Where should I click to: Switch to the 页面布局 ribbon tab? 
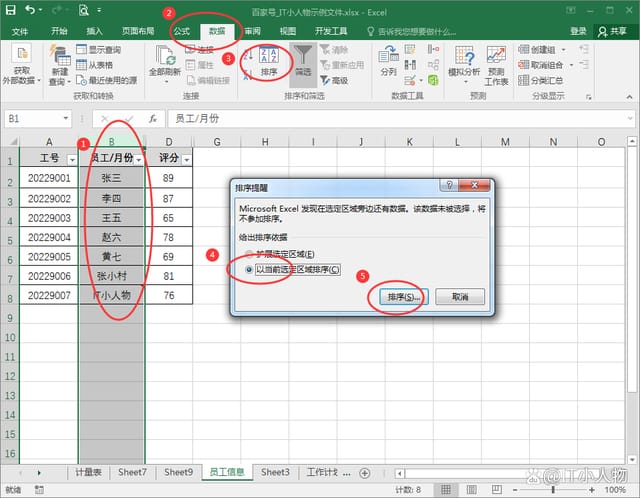point(138,31)
